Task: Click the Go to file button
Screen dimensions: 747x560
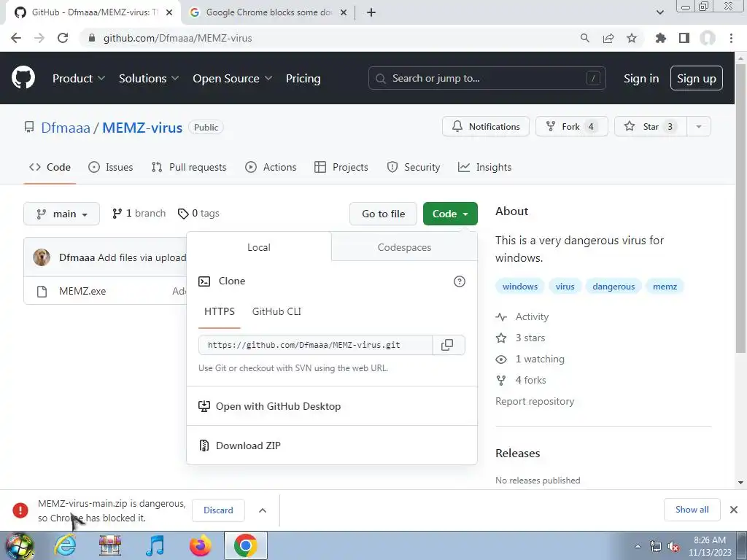Action: [383, 214]
